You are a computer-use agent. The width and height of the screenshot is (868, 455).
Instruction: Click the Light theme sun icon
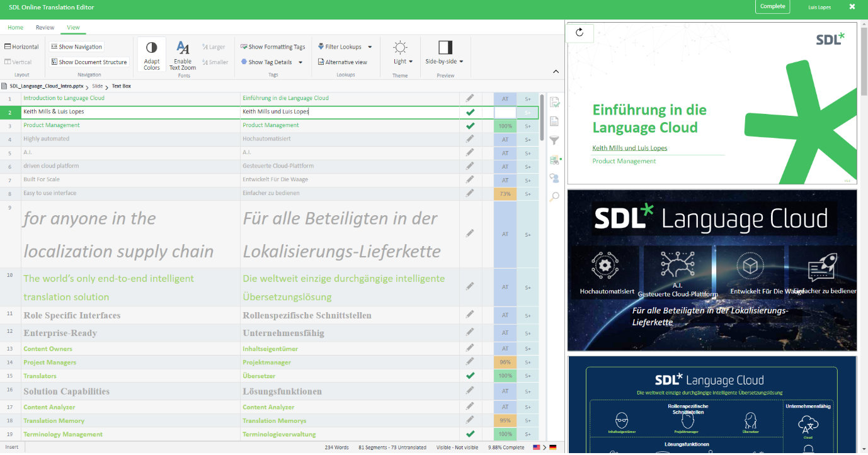(400, 48)
